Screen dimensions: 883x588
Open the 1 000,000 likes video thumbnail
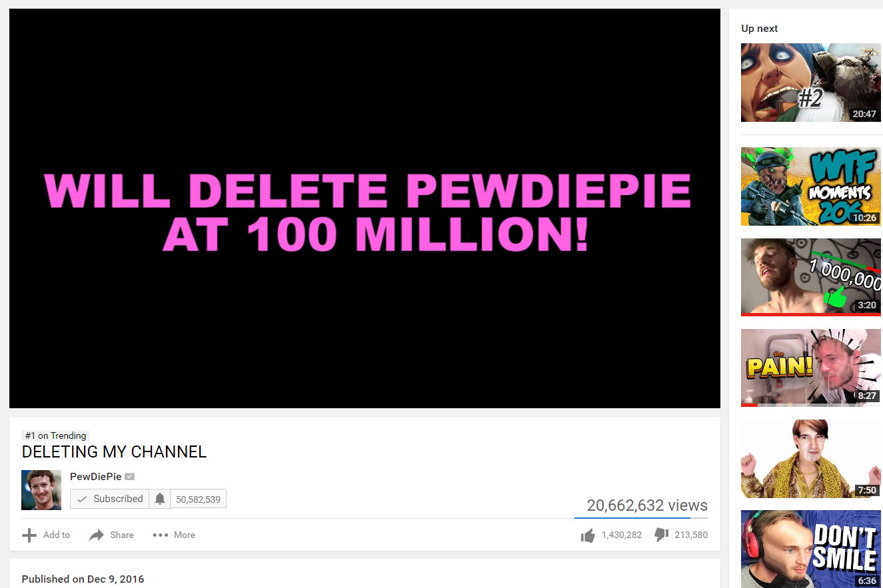point(811,277)
